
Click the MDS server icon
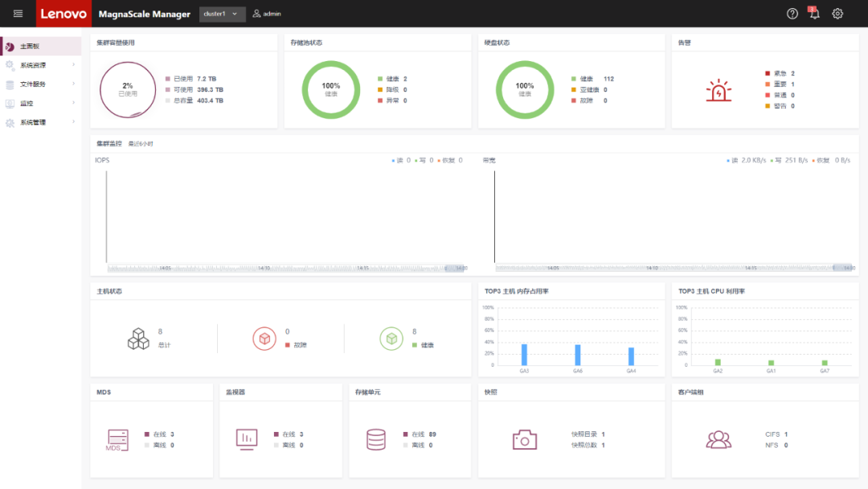(117, 440)
